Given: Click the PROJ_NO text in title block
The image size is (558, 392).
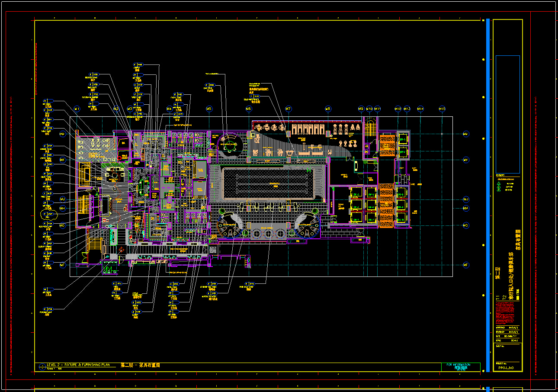Looking at the screenshot, I should click(506, 368).
